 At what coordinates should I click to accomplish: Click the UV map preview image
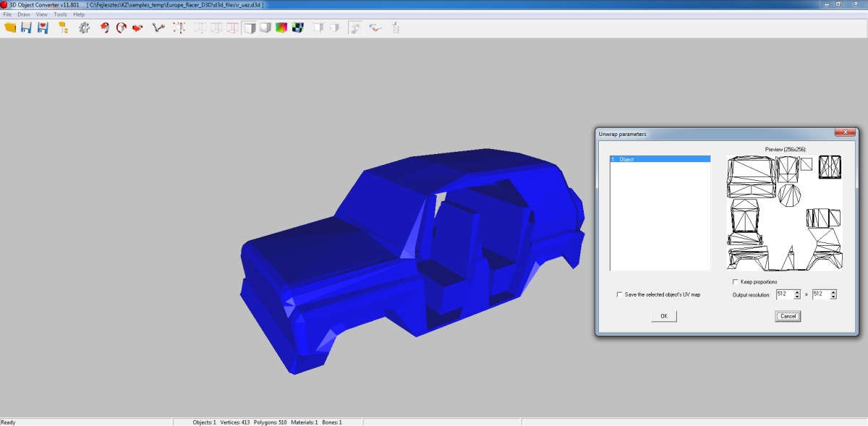786,213
